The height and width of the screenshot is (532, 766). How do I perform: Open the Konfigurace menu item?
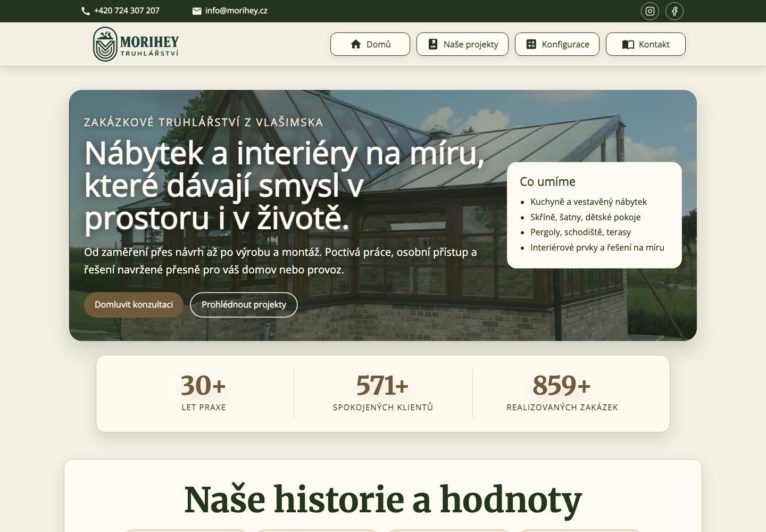557,44
